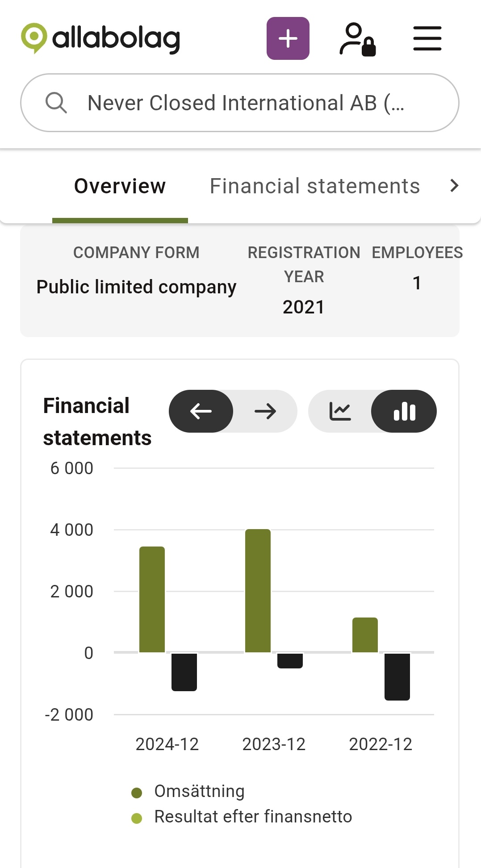Click the 2024-12 revenue bar

coord(152,600)
